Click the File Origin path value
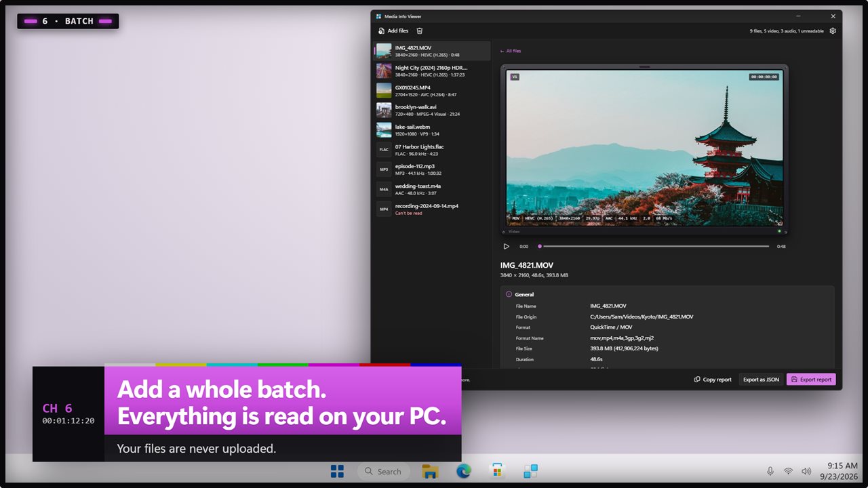Image resolution: width=868 pixels, height=488 pixels. point(642,317)
